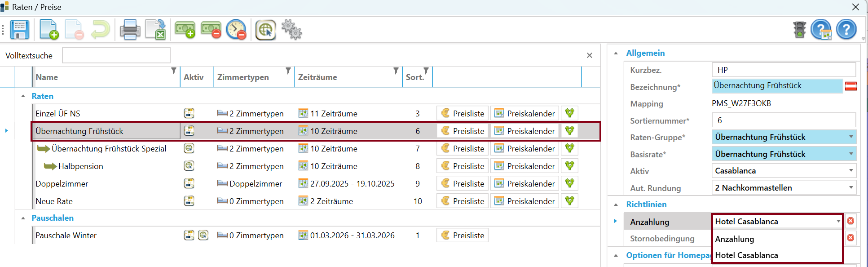Click the flag icon beside Bezeichnung
Viewport: 868px width, 267px height.
[851, 86]
